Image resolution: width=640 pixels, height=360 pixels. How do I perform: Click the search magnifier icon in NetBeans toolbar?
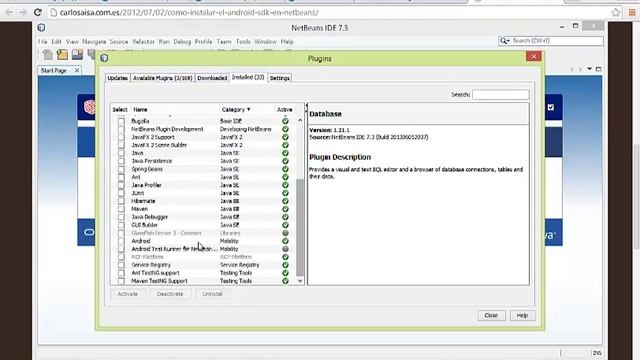[x=503, y=40]
